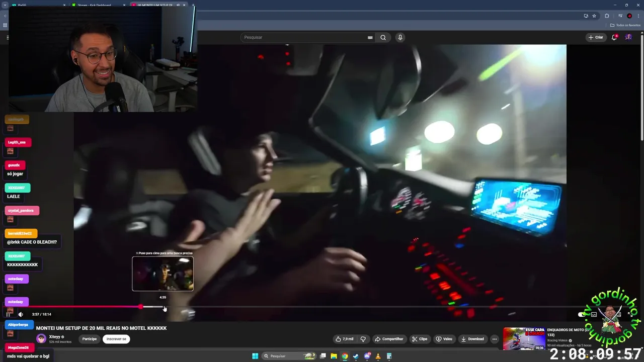Open the YouTube account avatar menu

628,37
